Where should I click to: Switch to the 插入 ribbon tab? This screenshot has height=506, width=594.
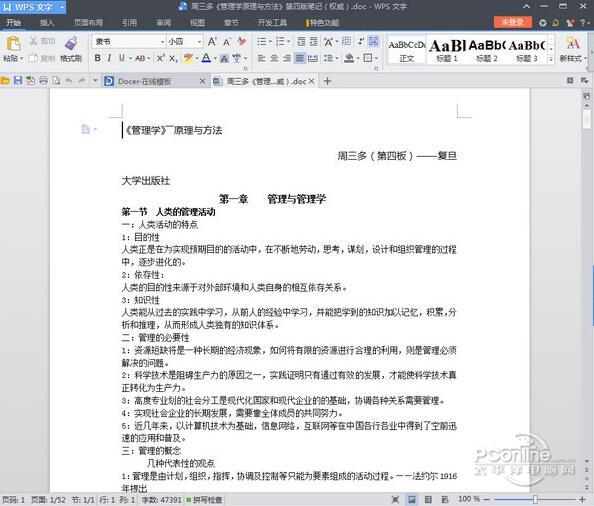pyautogui.click(x=47, y=23)
